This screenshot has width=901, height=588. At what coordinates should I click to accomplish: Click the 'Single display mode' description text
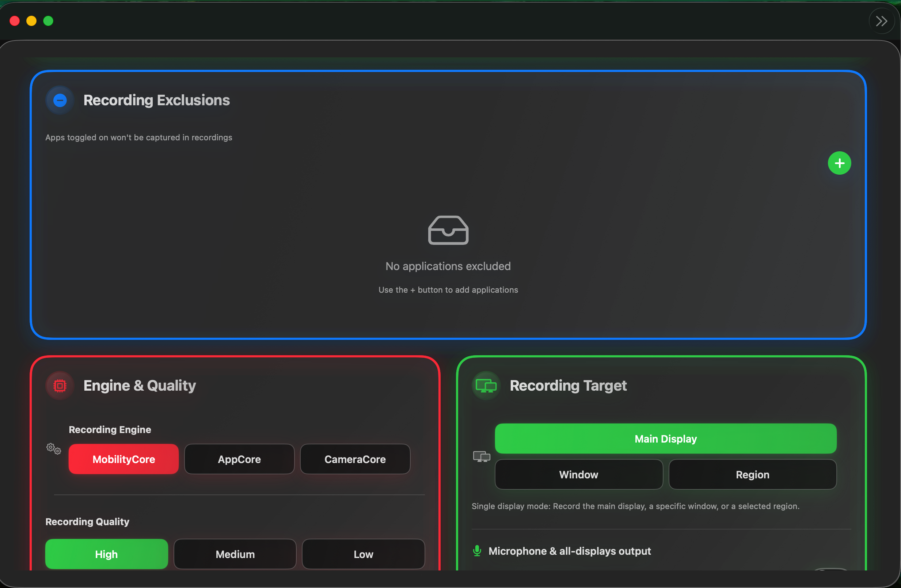pyautogui.click(x=635, y=506)
